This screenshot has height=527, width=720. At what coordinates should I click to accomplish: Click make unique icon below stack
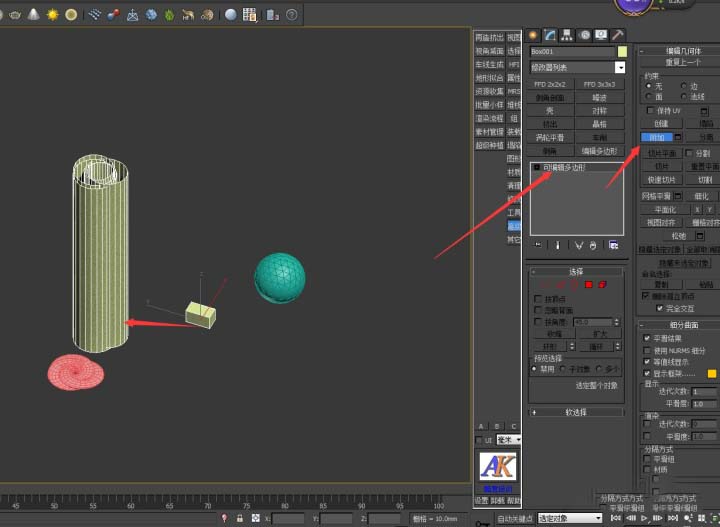click(x=579, y=245)
